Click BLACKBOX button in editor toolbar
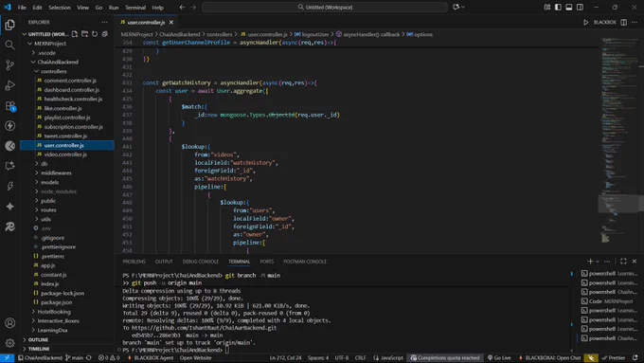644x363 pixels. point(604,22)
